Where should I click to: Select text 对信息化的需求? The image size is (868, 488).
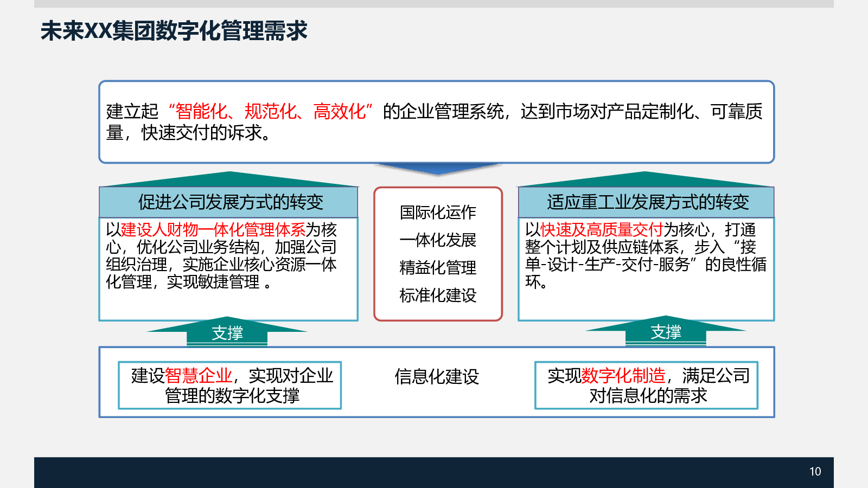[648, 396]
